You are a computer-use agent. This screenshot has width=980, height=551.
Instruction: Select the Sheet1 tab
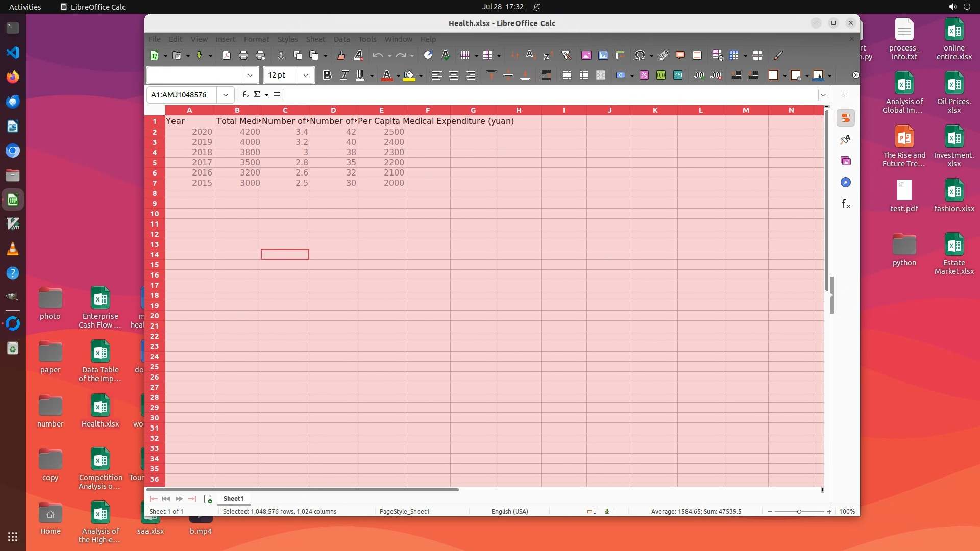tap(233, 498)
